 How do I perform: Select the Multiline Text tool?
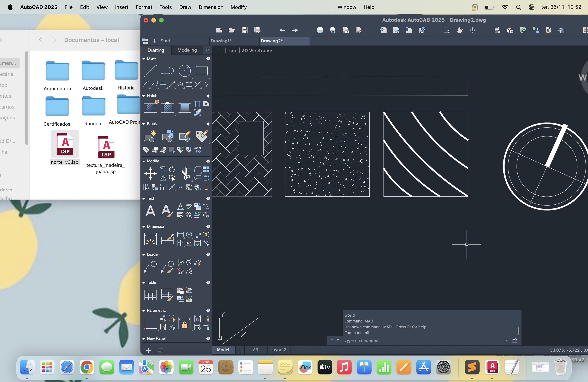(150, 211)
